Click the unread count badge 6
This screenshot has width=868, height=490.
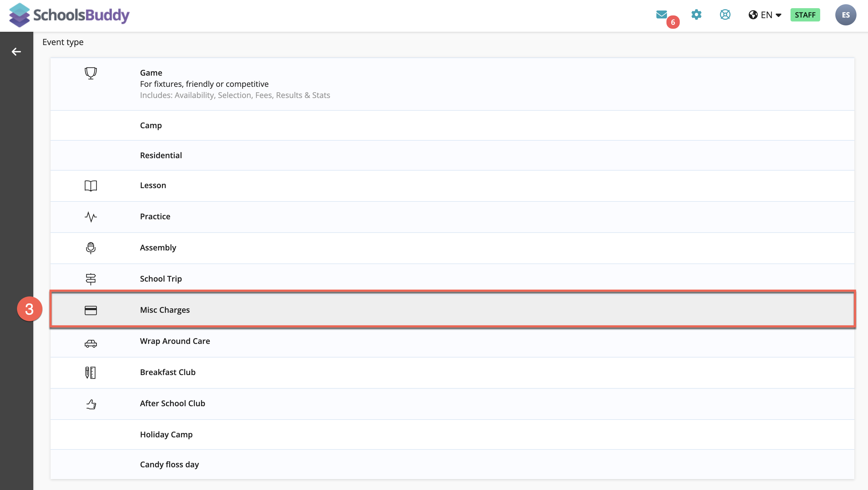click(672, 22)
